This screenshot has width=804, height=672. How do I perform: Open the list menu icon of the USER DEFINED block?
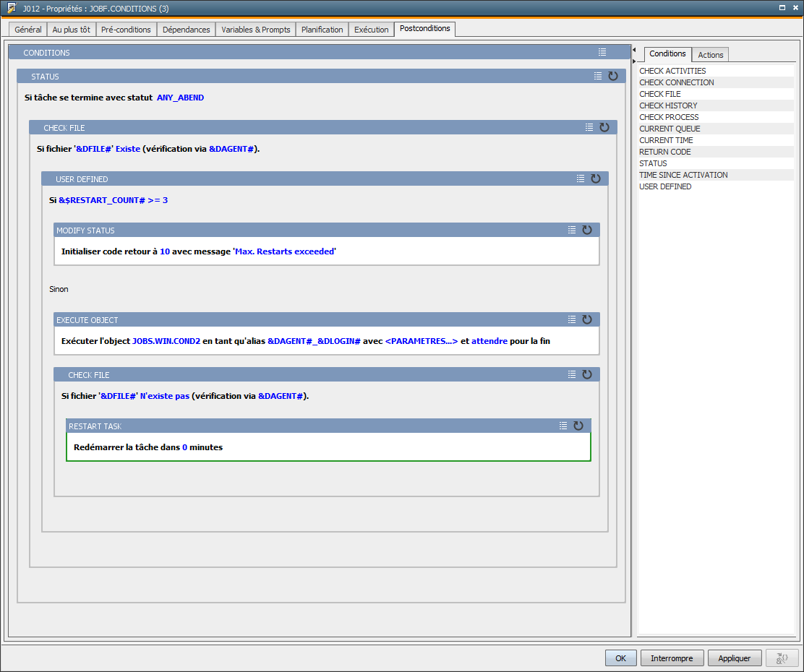click(x=581, y=179)
